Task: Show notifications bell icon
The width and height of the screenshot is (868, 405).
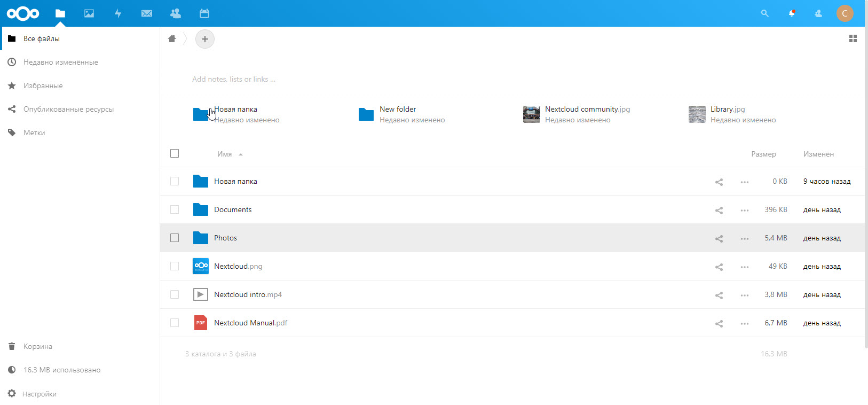Action: point(792,13)
